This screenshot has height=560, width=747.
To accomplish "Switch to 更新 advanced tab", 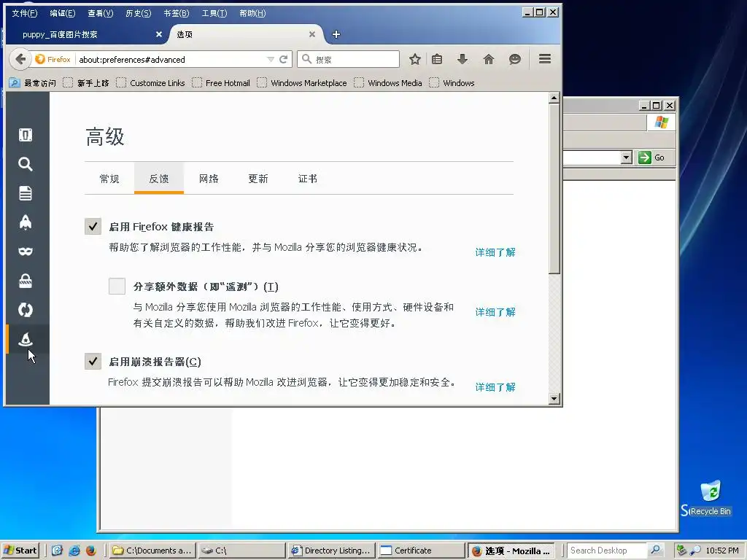I will pos(258,179).
